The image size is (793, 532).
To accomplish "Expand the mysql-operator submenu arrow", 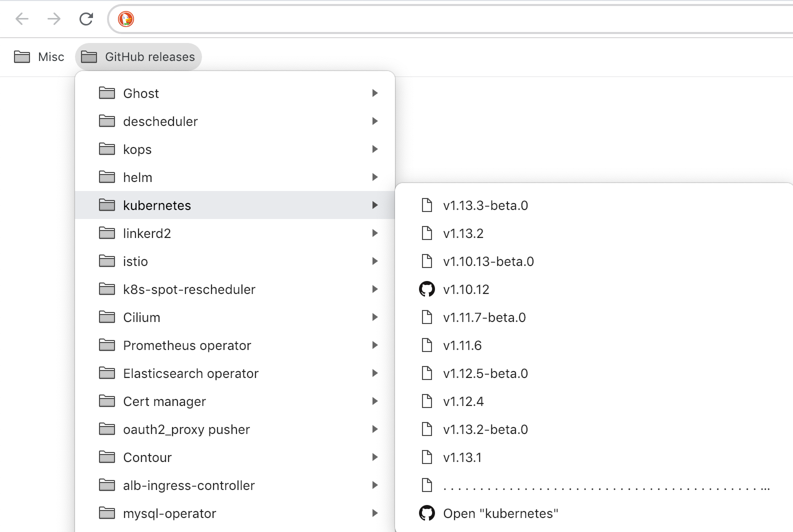I will coord(375,513).
